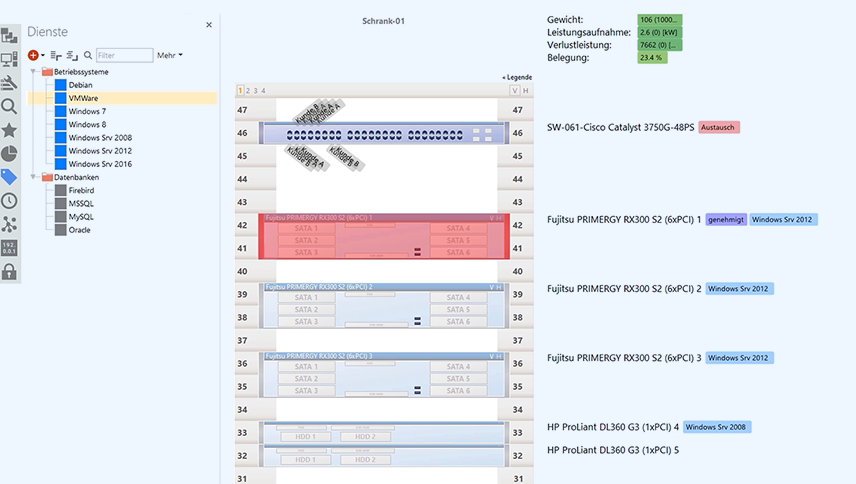Click the red add service button

tap(33, 56)
